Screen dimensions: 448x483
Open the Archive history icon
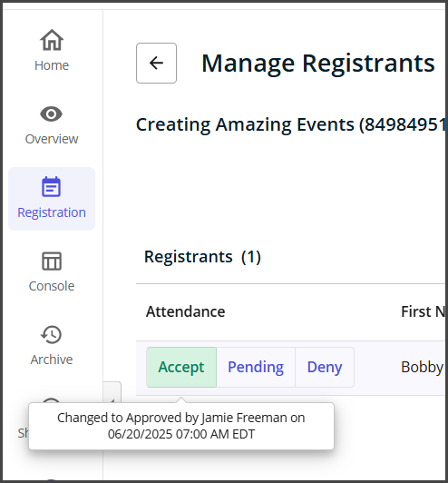pos(52,334)
